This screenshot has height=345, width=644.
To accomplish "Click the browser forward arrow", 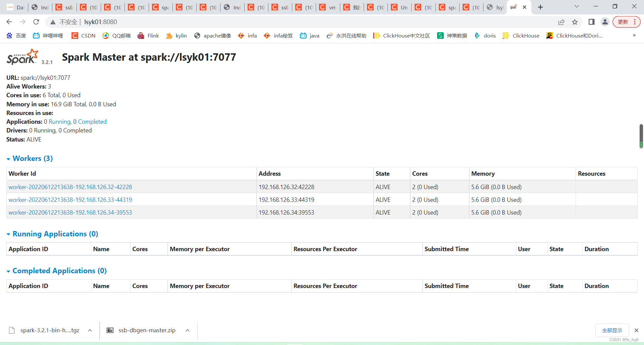I will click(22, 22).
